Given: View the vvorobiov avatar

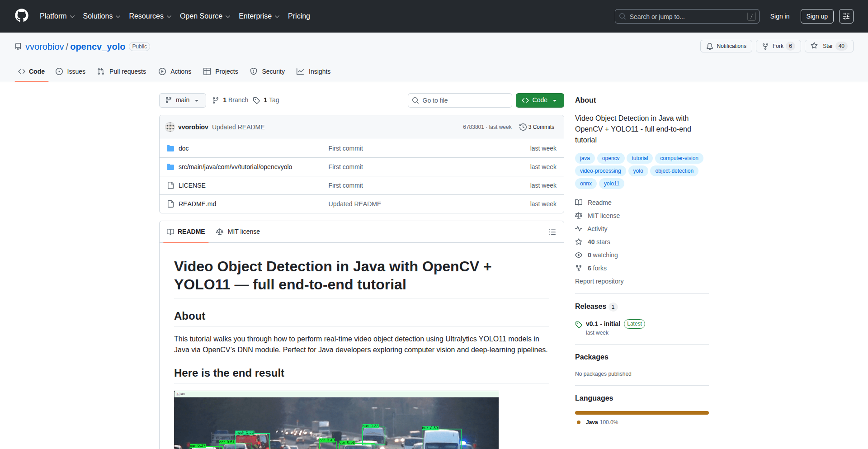Looking at the screenshot, I should [x=170, y=127].
